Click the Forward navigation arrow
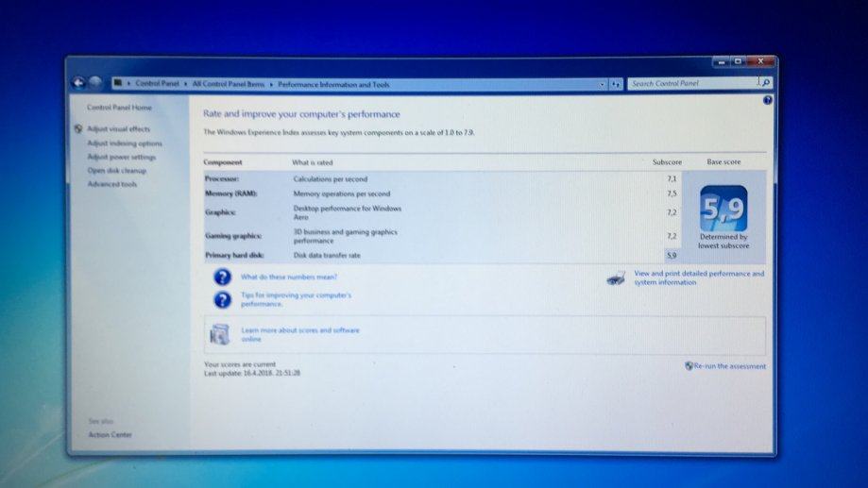The height and width of the screenshot is (488, 868). pyautogui.click(x=95, y=83)
